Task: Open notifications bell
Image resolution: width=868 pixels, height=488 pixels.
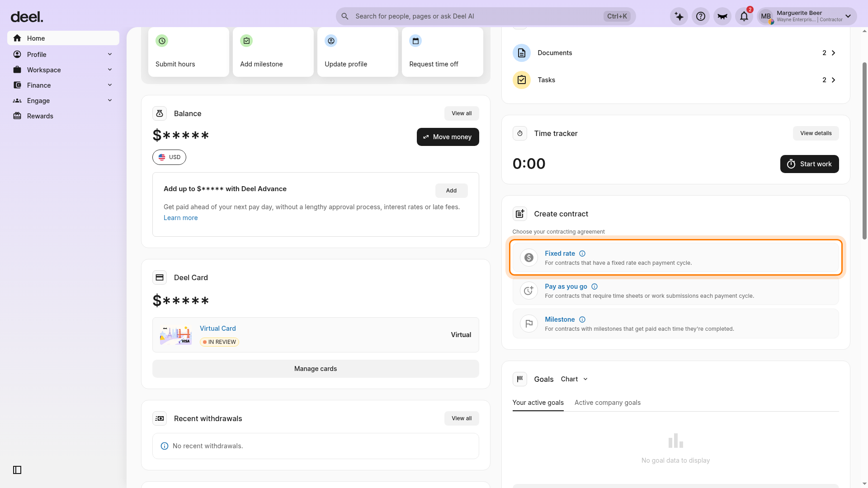Action: pyautogui.click(x=744, y=16)
